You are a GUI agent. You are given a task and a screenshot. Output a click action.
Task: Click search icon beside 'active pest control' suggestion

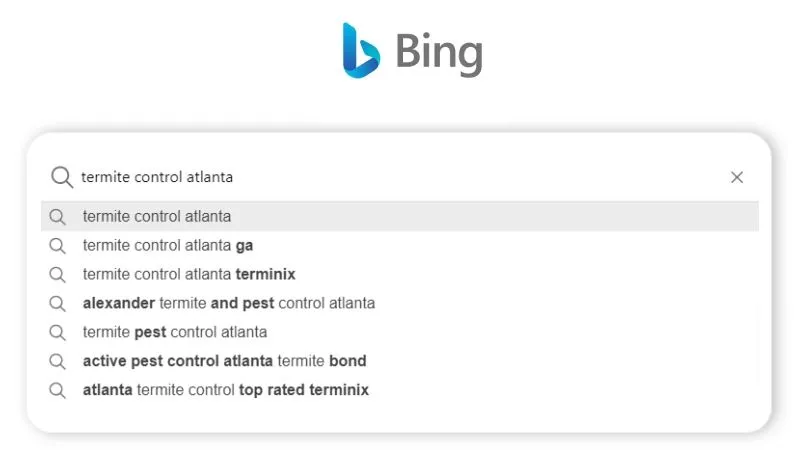[x=58, y=361]
